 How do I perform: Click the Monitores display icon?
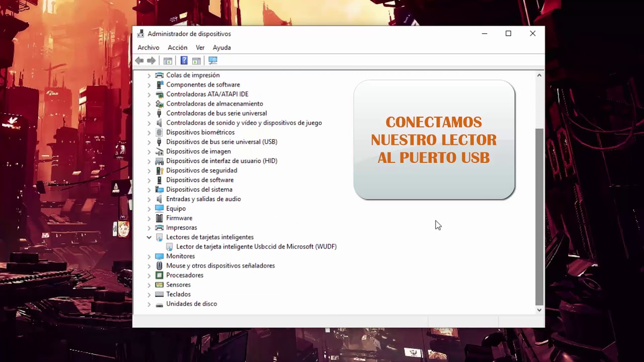pos(159,256)
